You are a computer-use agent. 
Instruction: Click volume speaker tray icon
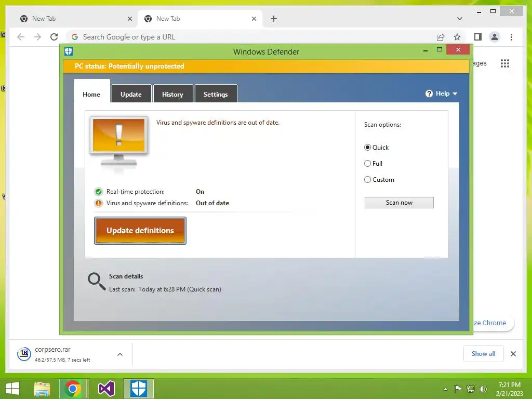[483, 389]
